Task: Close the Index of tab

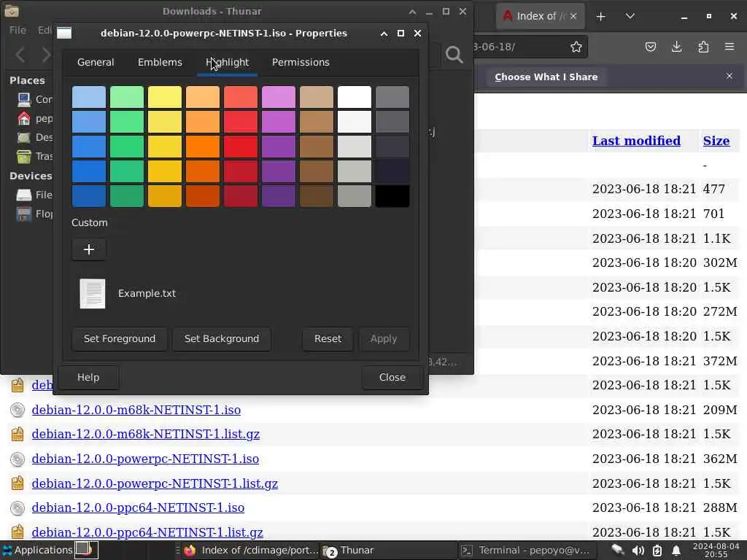Action: (x=573, y=16)
